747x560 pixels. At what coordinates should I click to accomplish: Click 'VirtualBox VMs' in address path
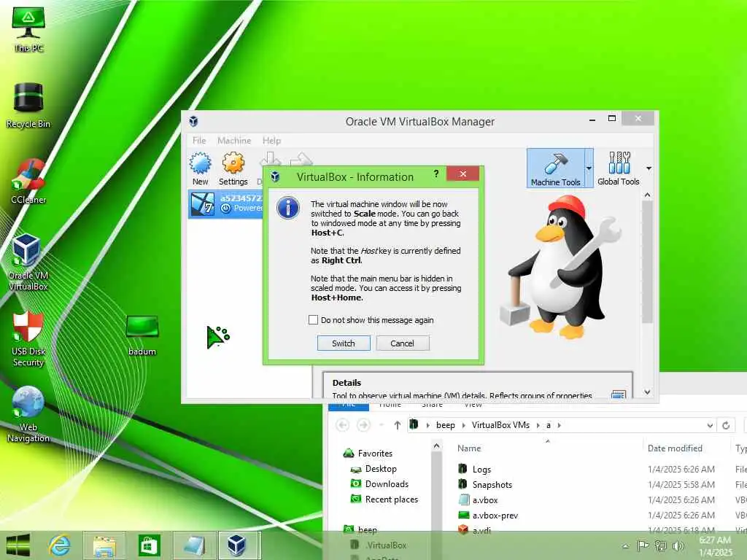click(500, 425)
